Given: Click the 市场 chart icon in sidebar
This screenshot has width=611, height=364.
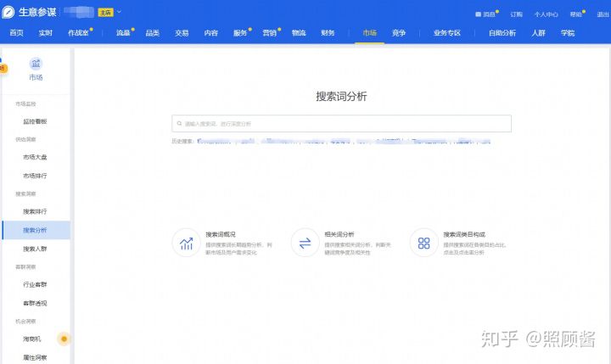Looking at the screenshot, I should [x=36, y=64].
